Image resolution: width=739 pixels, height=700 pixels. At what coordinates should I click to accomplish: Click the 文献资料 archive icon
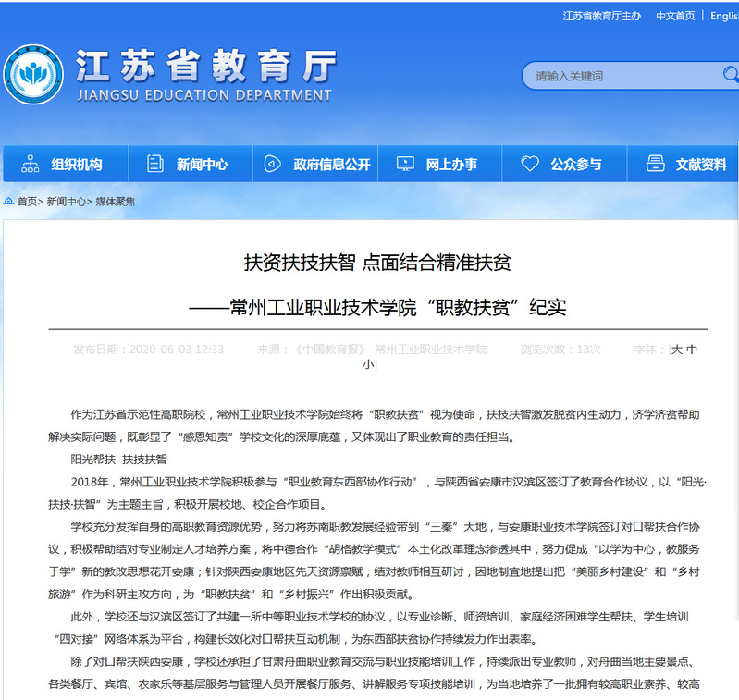(655, 165)
